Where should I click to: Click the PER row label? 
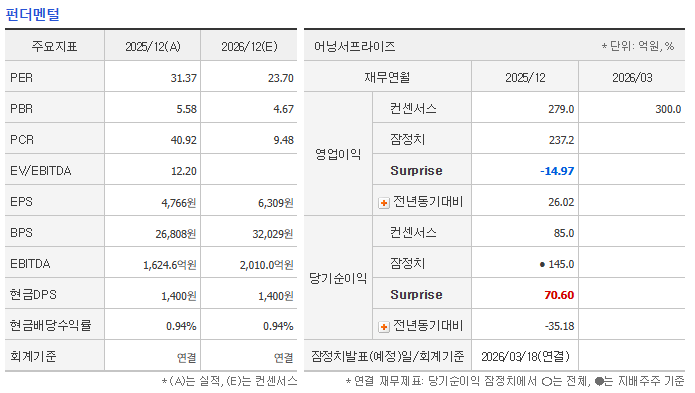pyautogui.click(x=21, y=78)
